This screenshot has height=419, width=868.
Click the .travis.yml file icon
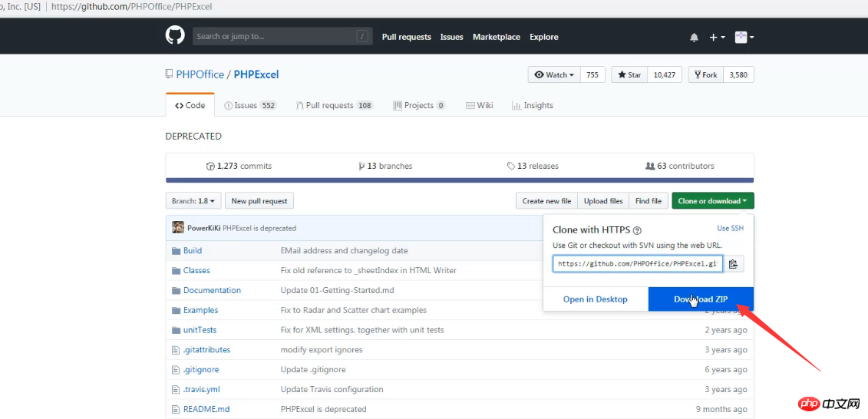(176, 390)
